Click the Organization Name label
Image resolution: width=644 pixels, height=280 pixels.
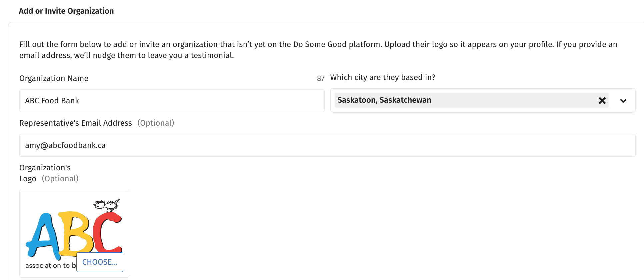pos(54,78)
